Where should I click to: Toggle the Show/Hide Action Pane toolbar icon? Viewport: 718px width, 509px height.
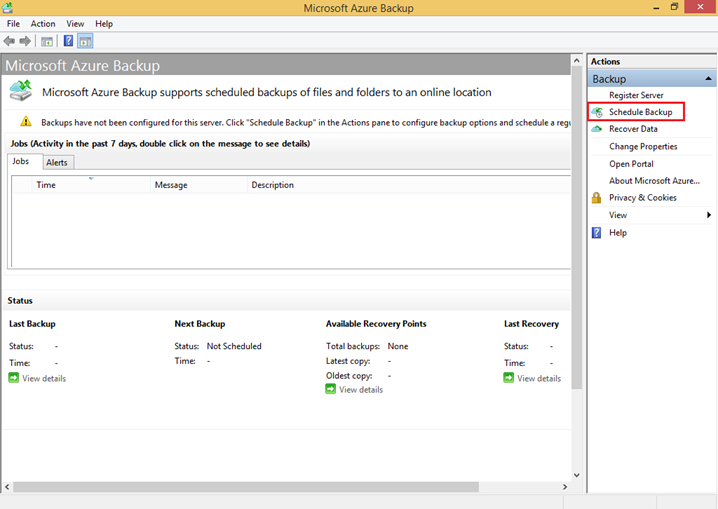[85, 41]
